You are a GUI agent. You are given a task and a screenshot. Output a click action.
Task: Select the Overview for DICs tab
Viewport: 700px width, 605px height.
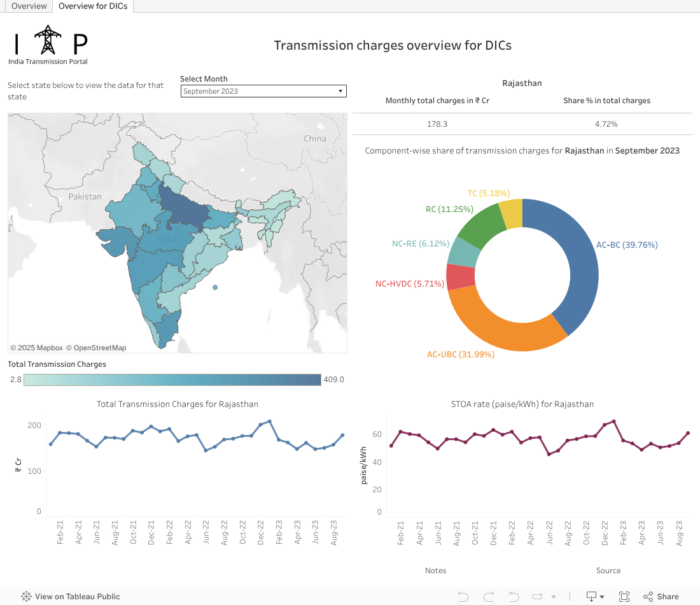[x=93, y=6]
